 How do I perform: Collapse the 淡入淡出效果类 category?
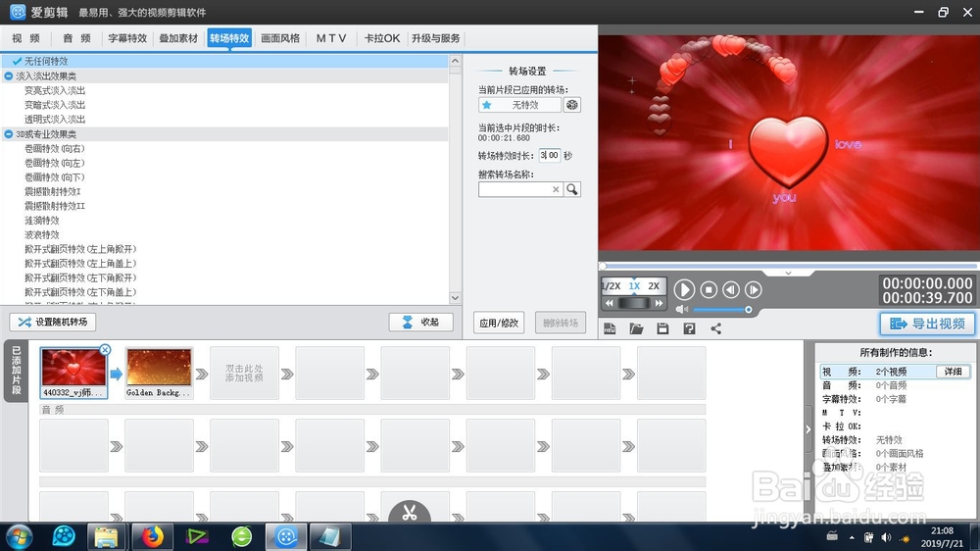[x=8, y=76]
